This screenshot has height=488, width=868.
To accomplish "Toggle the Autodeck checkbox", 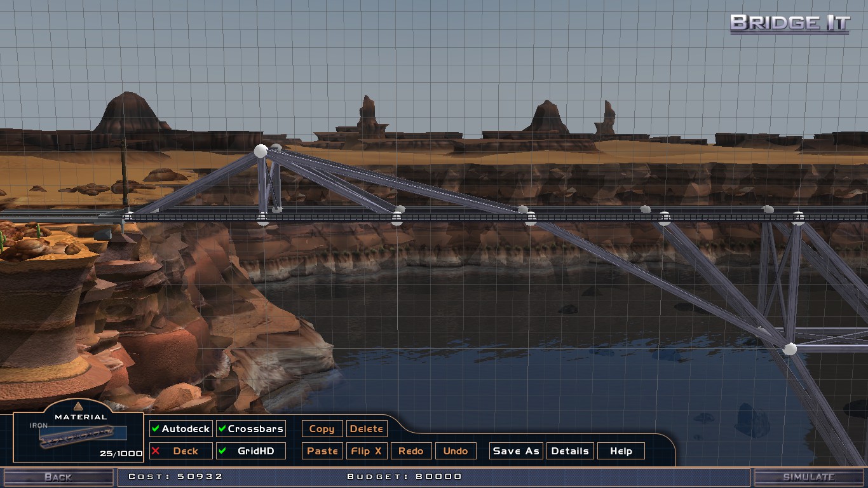I will tap(180, 429).
